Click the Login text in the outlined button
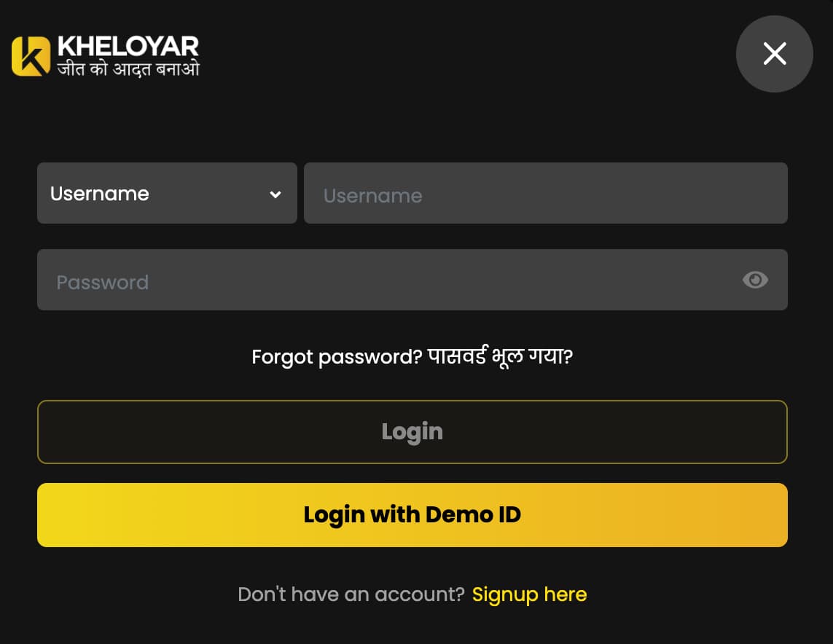Viewport: 833px width, 644px height. 412,431
